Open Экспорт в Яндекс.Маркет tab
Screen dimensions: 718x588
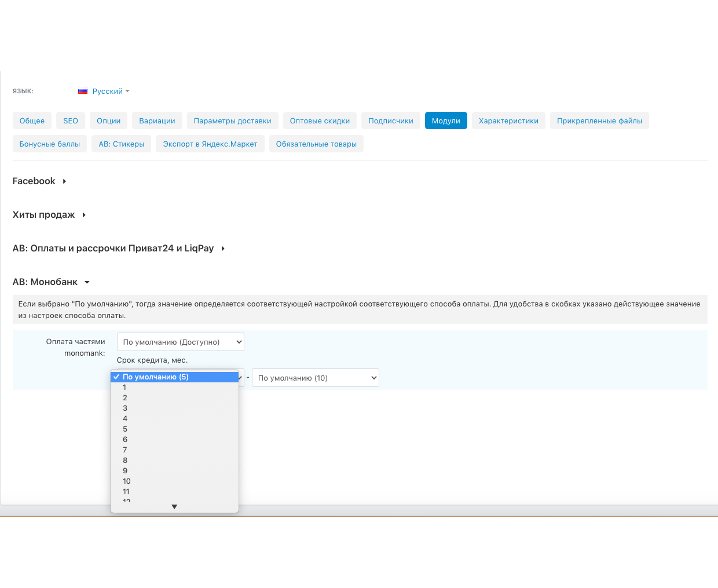click(210, 144)
